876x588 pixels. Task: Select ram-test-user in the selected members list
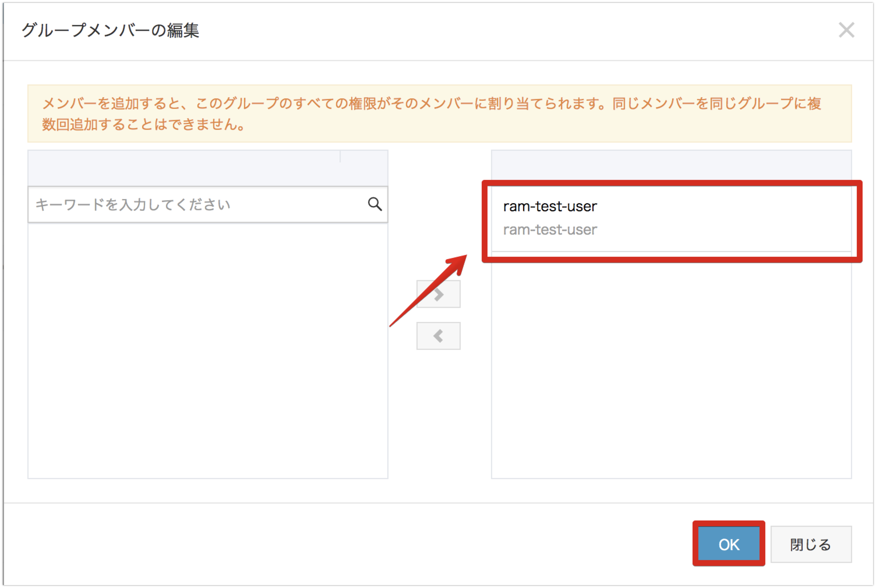point(550,207)
